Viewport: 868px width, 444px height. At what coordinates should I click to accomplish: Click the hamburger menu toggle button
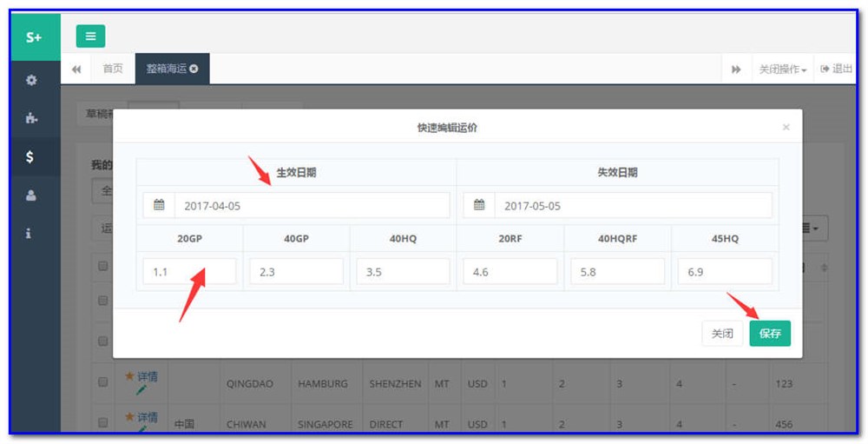coord(90,36)
